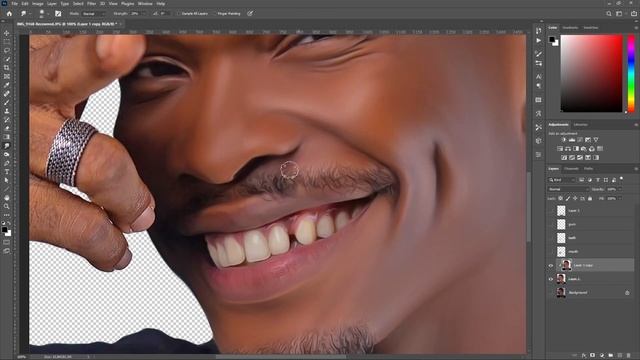Open the Mode dropdown in options bar

93,13
